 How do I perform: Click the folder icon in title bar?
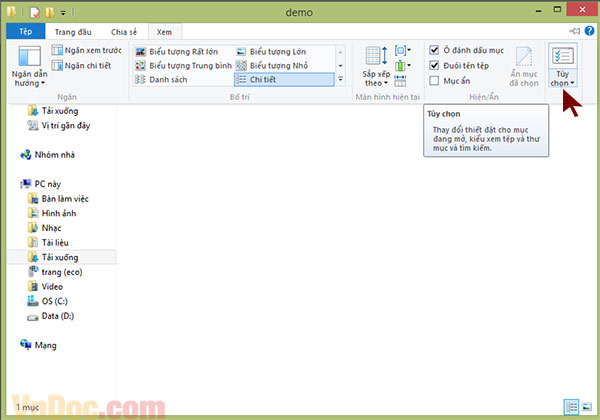(11, 12)
